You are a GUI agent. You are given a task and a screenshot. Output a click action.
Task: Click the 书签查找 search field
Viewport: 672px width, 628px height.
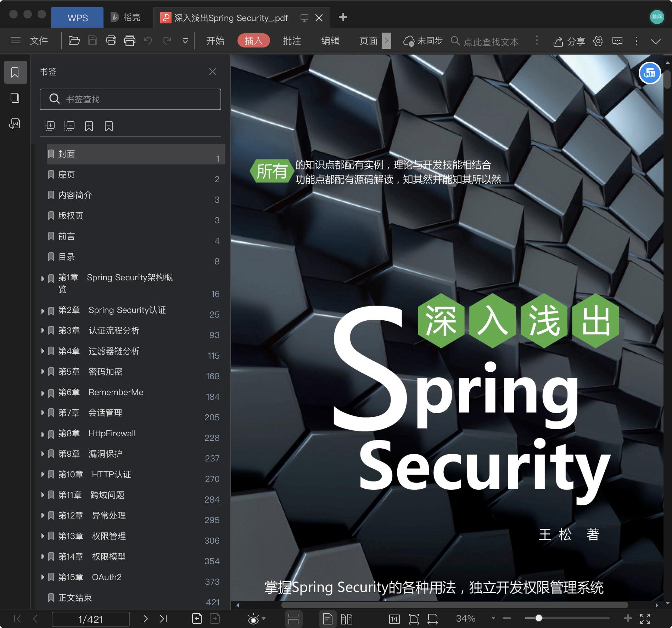[130, 99]
